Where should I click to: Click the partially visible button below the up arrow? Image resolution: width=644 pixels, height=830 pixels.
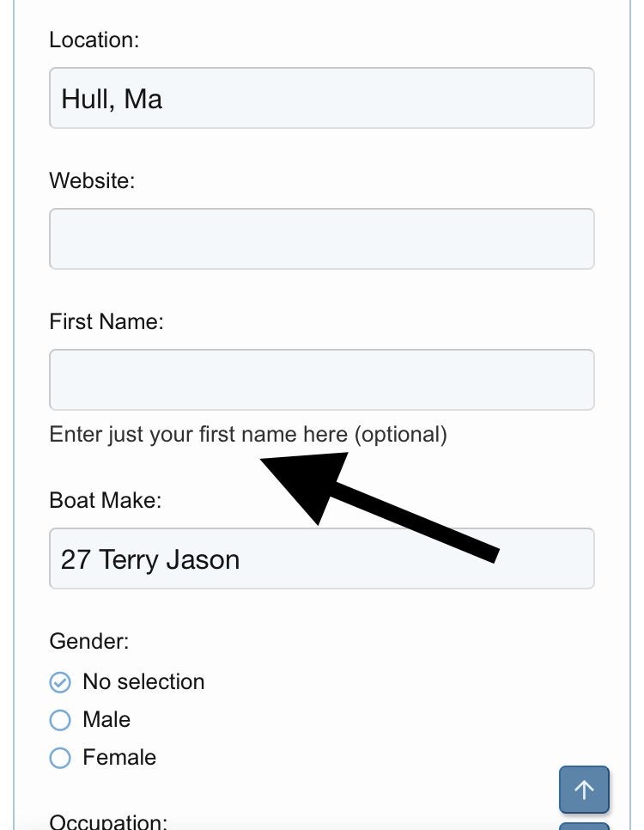pos(584,827)
